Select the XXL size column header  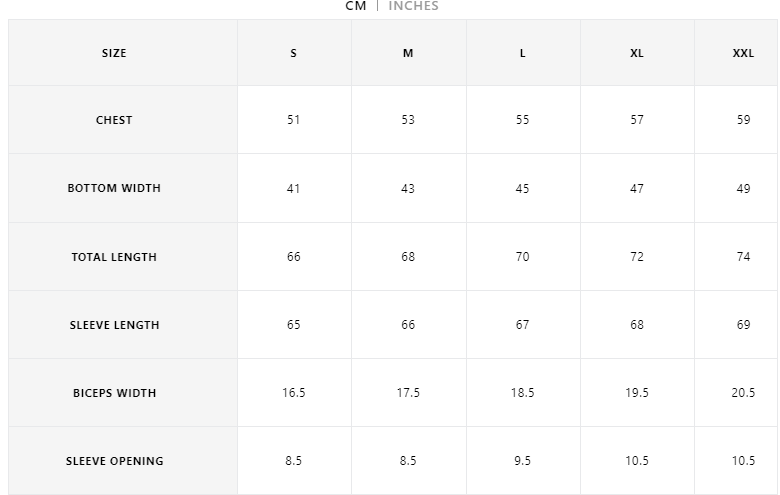point(743,53)
